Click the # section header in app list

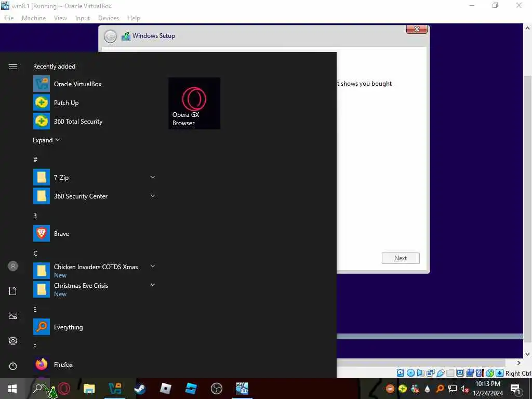35,159
